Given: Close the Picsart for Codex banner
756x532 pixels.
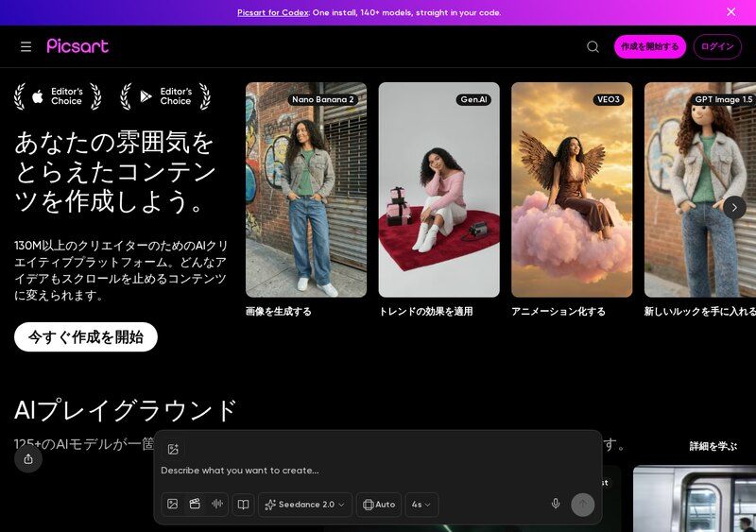Looking at the screenshot, I should [x=730, y=12].
